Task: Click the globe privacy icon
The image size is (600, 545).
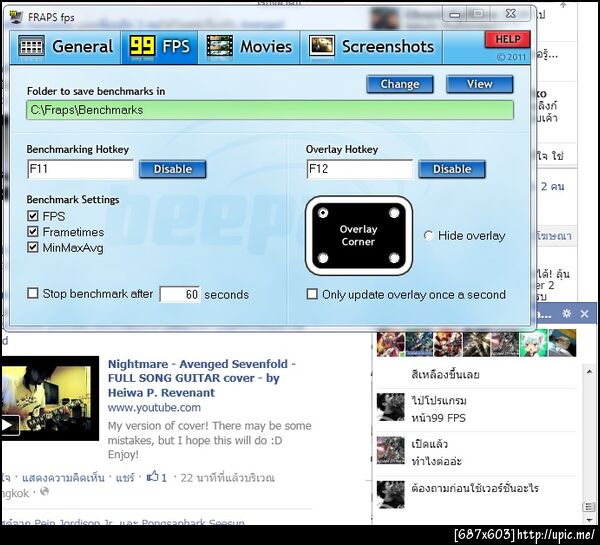Action: 44,491
